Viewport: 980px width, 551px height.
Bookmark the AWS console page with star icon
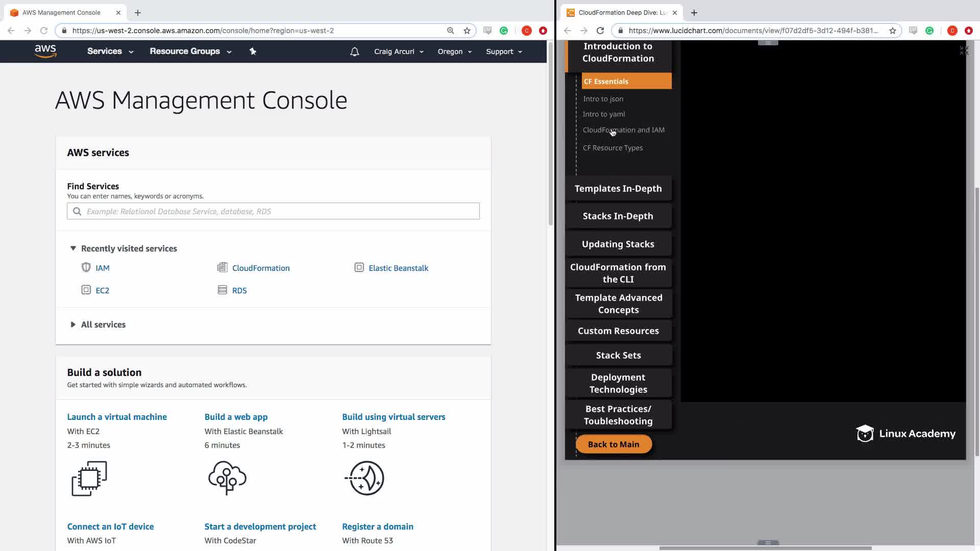click(x=467, y=31)
